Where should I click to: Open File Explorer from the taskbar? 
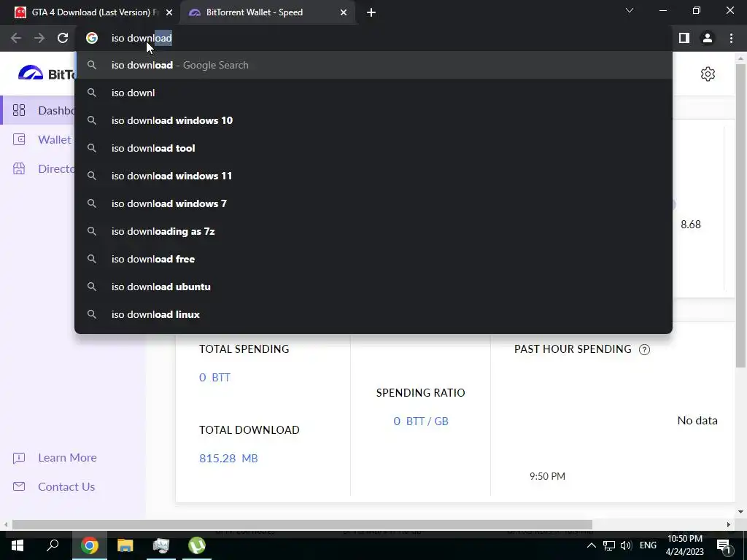coord(125,545)
